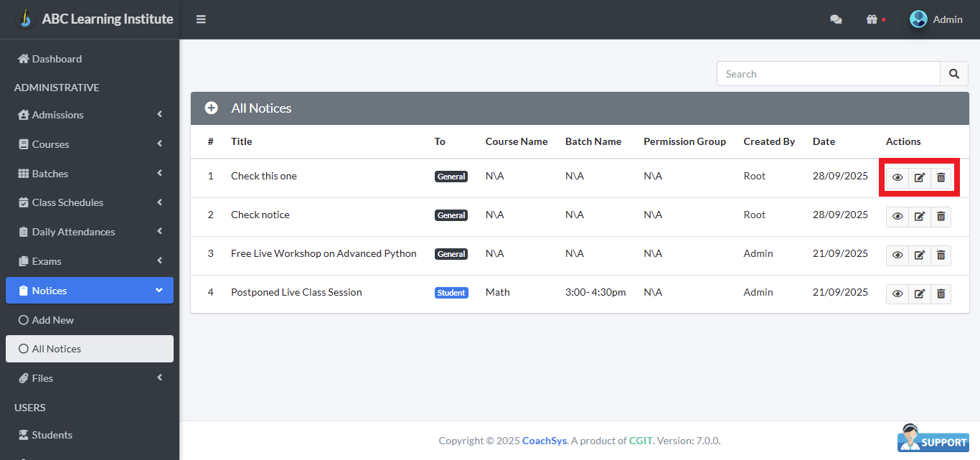Delete the Postponed Live Class Session notice
The width and height of the screenshot is (980, 460).
click(941, 294)
